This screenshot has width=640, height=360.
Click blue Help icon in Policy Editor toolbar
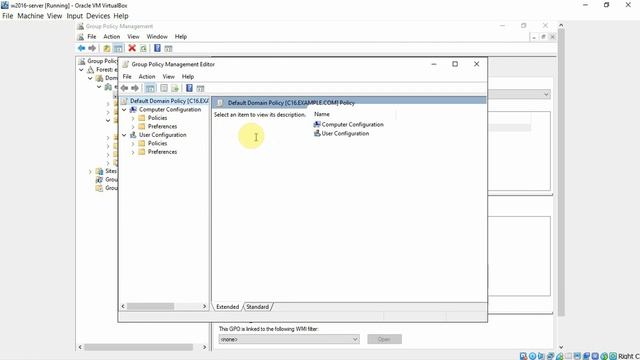click(189, 88)
